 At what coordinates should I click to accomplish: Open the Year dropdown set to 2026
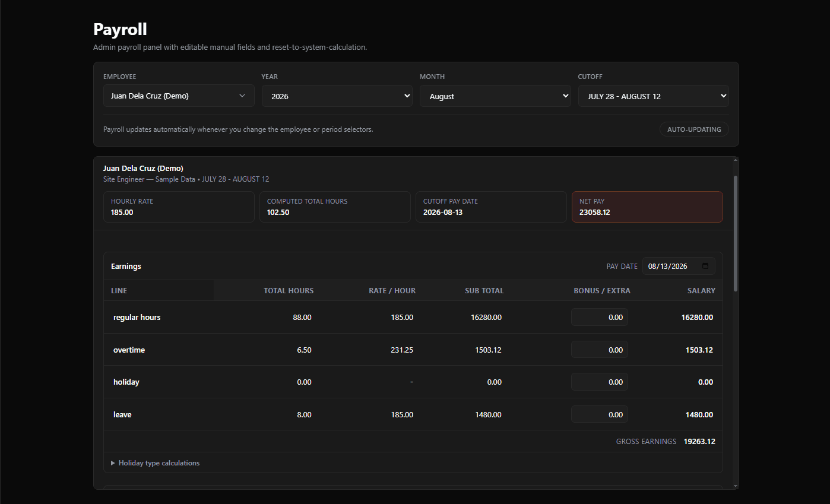(337, 96)
